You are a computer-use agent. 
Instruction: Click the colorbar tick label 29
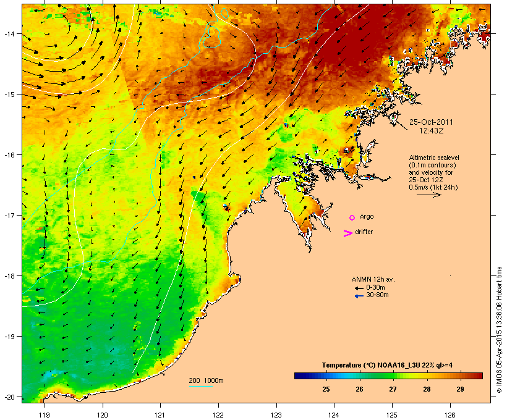pyautogui.click(x=461, y=389)
